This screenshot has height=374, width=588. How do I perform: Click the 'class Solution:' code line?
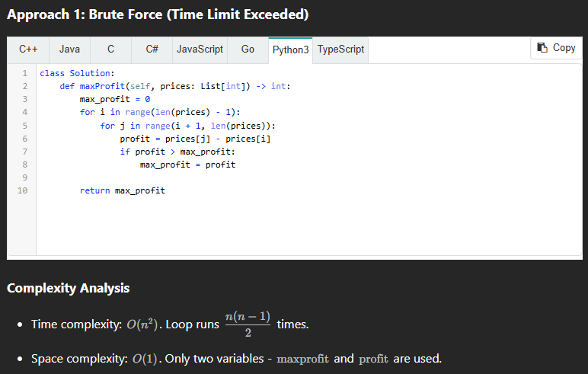coord(77,73)
